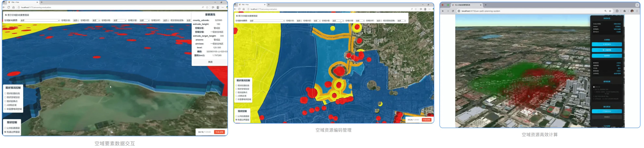Go to home in the leftmost browser window
Viewport: 644px width, 148px height.
(x=13, y=7)
